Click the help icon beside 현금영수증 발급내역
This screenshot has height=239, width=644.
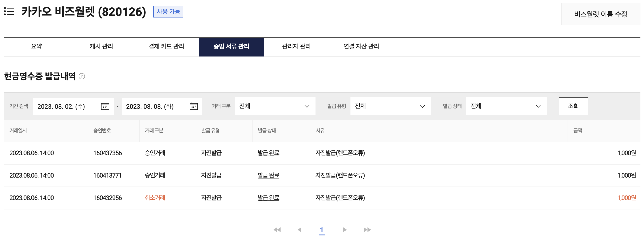pyautogui.click(x=82, y=76)
